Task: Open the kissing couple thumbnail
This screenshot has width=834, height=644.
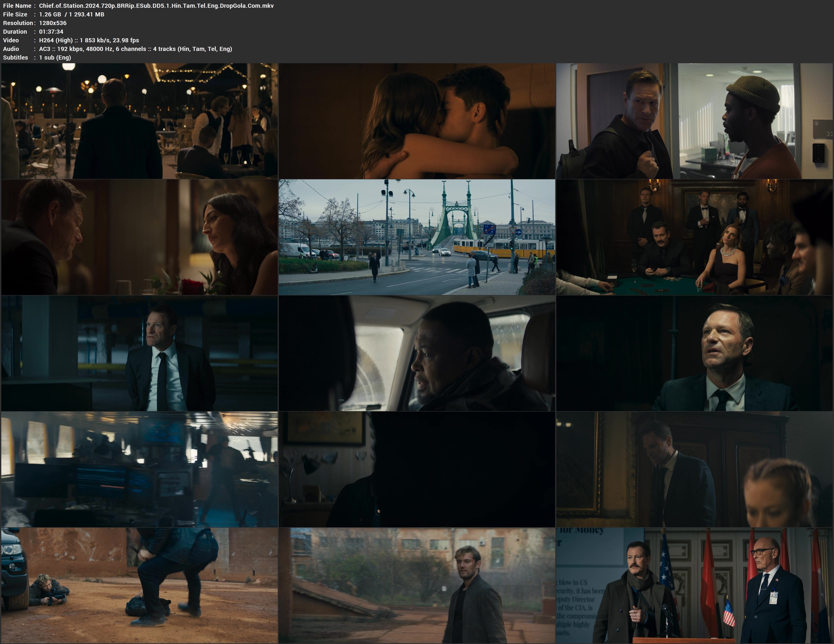Action: point(417,121)
